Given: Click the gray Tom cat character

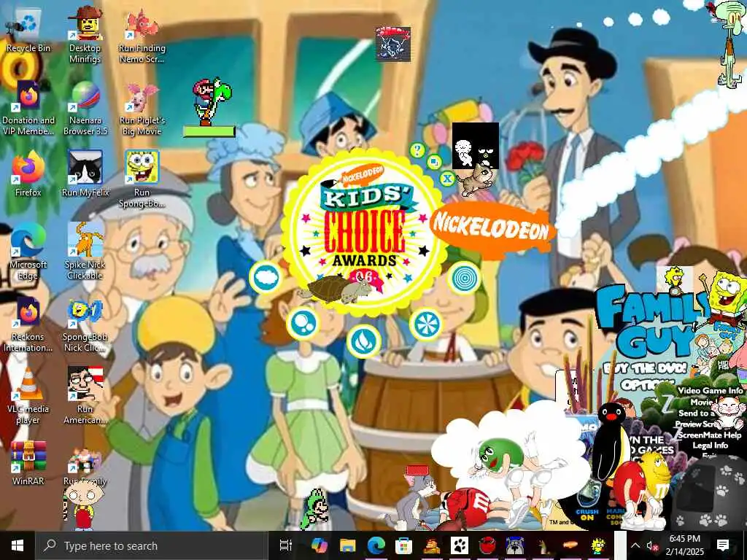Looking at the screenshot, I should click(x=414, y=500).
